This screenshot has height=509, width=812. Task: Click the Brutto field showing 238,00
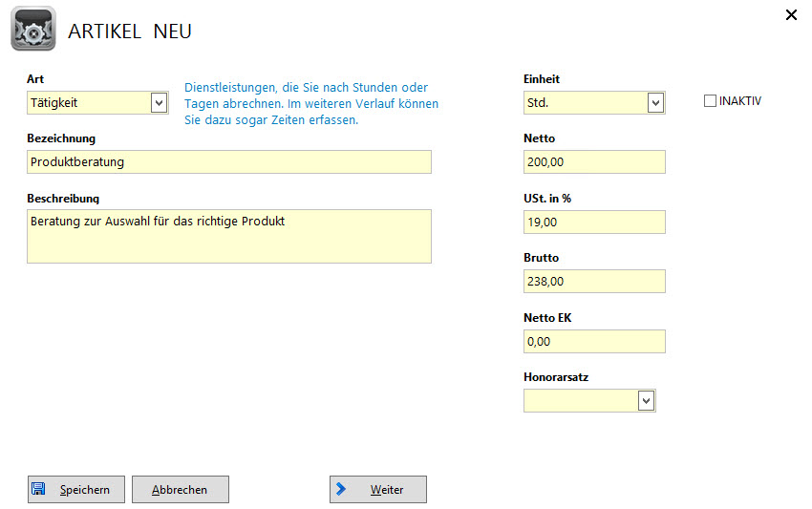click(594, 281)
